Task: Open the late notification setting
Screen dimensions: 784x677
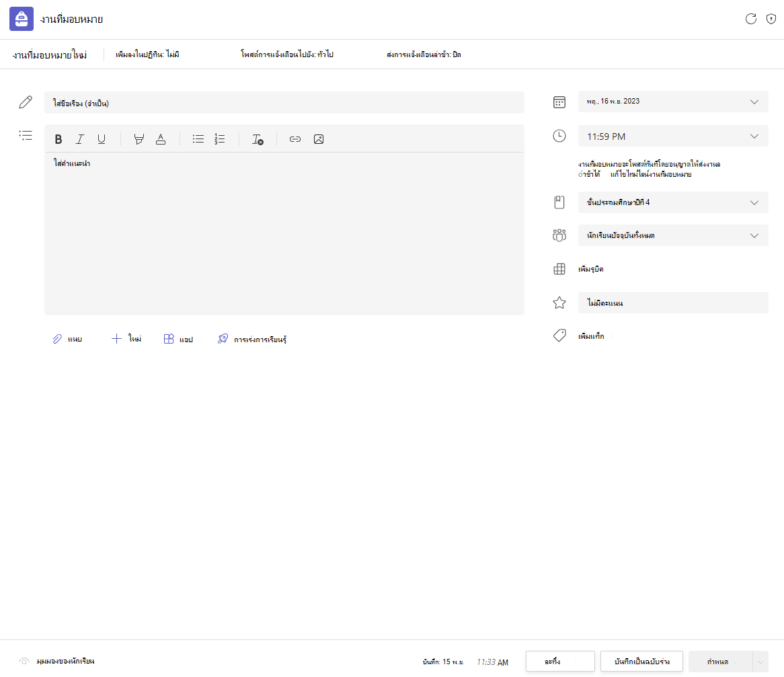Action: coord(424,54)
